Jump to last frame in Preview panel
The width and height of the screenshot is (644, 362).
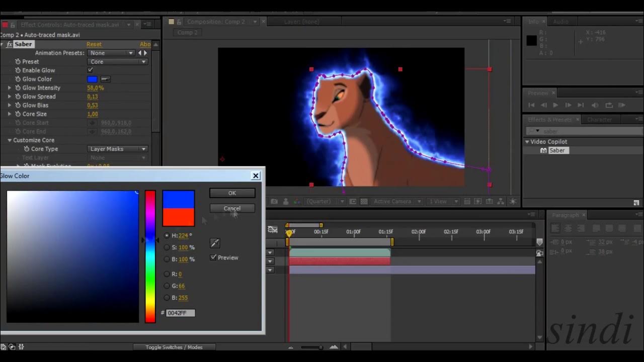(581, 105)
